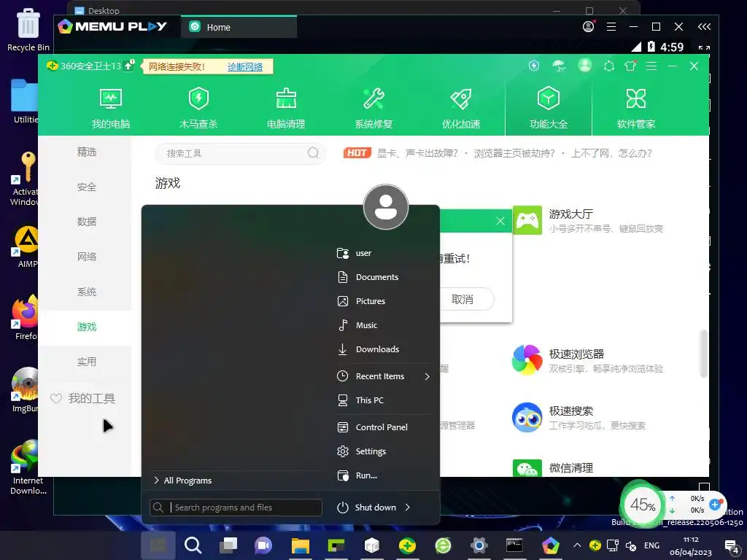The image size is (747, 560).
Task: Collapse MEmu sidebar triple-arrow icon
Action: point(704,27)
